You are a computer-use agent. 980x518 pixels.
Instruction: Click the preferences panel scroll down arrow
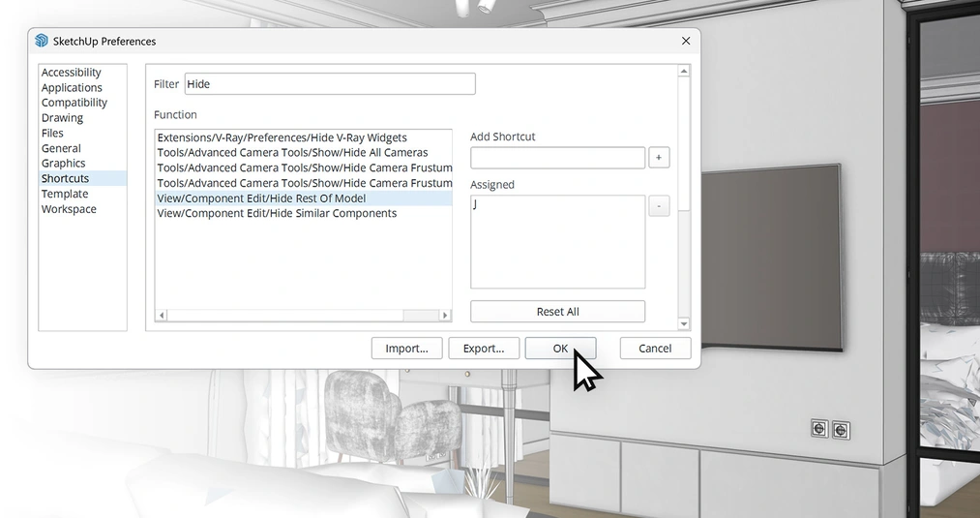(684, 323)
